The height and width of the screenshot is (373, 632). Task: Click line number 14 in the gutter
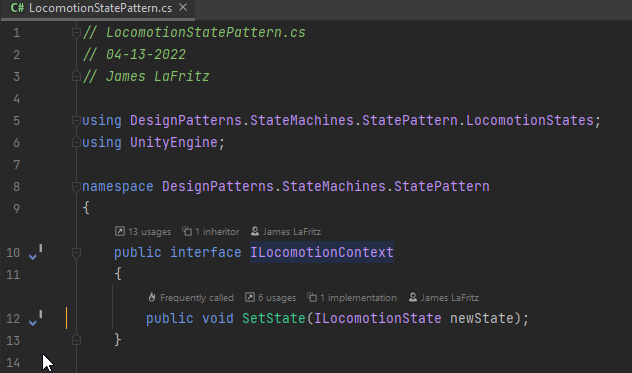(13, 363)
